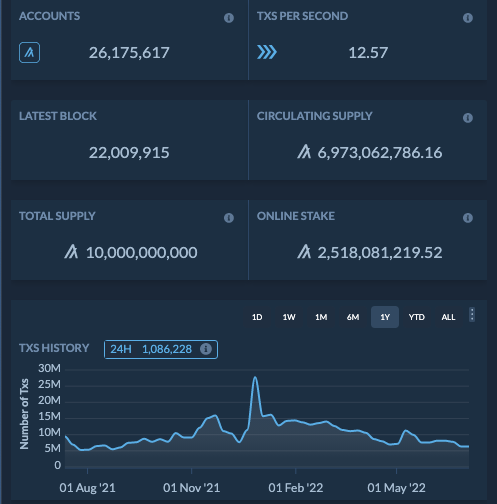Click the 01 Aug '21 axis label

87,488
